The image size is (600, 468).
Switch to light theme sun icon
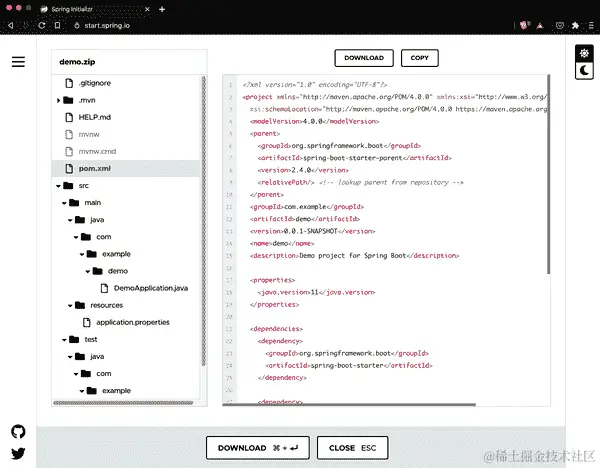point(584,53)
